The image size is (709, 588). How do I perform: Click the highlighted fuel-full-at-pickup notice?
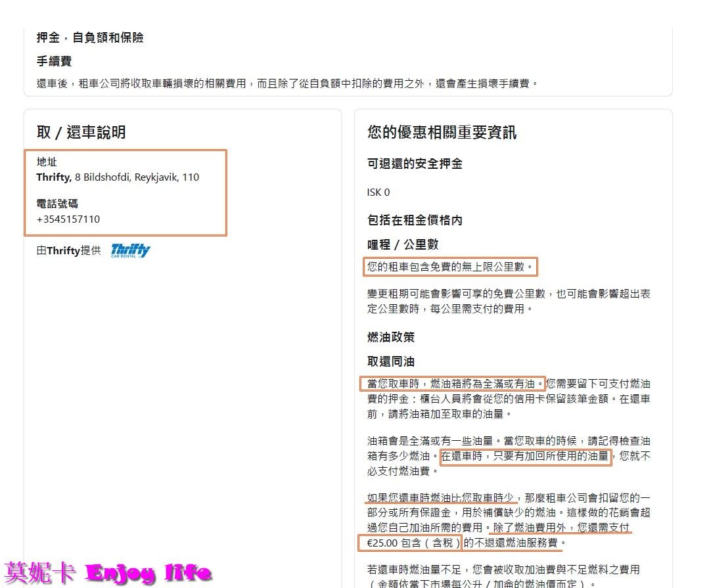point(455,383)
